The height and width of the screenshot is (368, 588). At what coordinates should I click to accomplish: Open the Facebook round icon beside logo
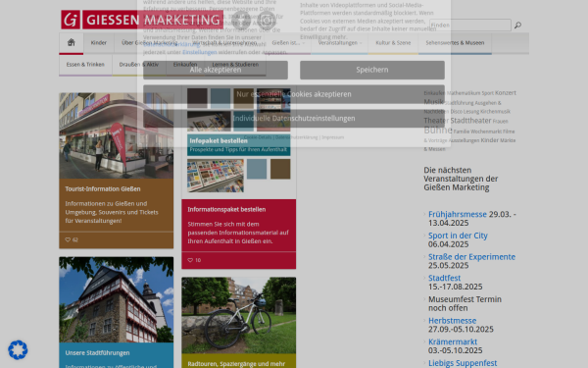tap(241, 20)
